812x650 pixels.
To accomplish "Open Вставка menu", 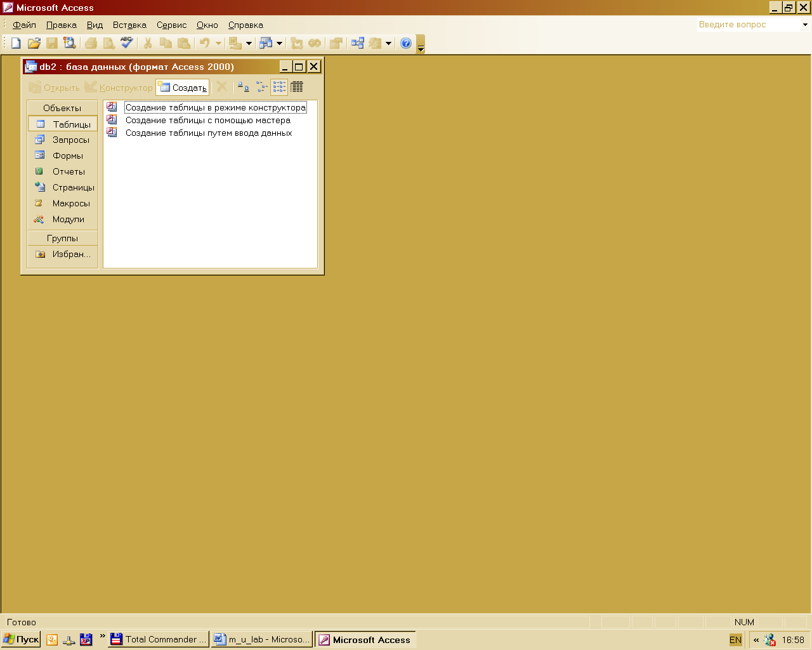I will point(129,25).
